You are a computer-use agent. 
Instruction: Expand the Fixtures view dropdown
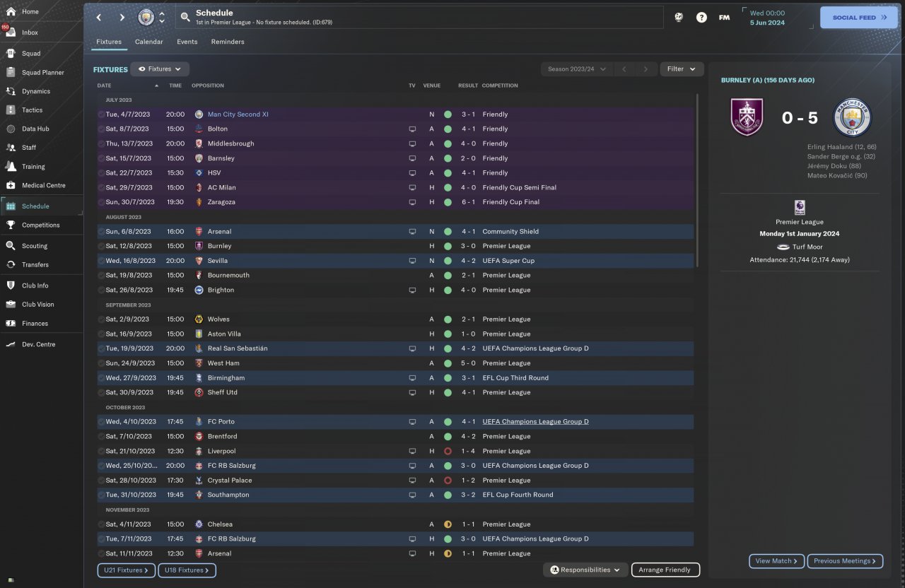160,69
